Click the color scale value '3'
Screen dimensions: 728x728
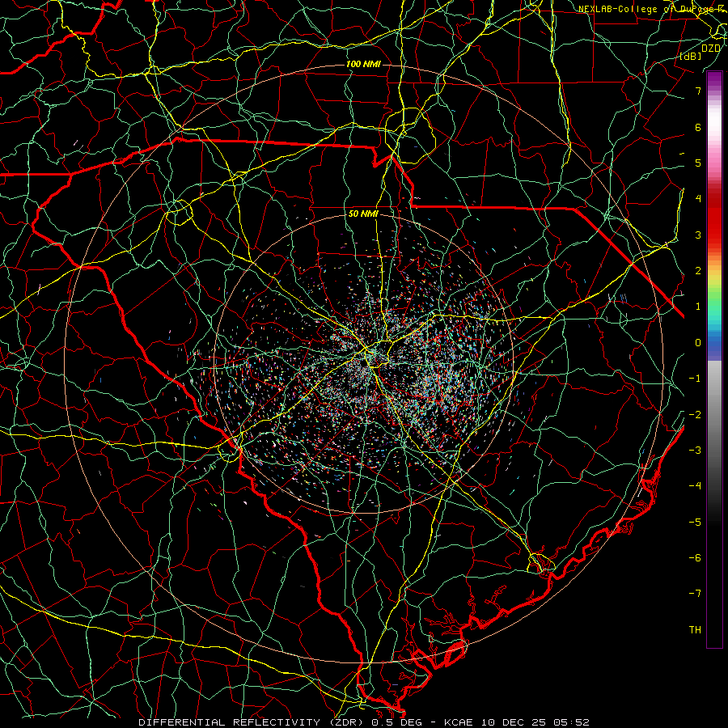click(x=698, y=235)
